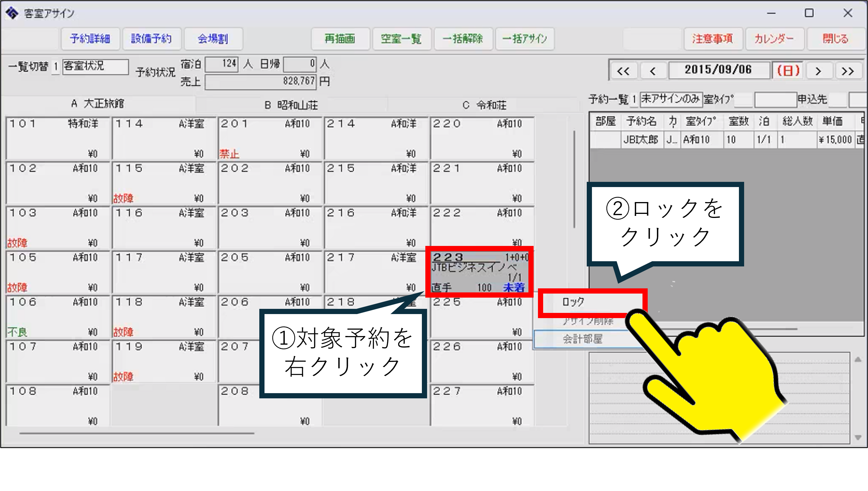The image size is (868, 491).
Task: Choose 会計部屋 from the context menu
Action: pos(582,339)
